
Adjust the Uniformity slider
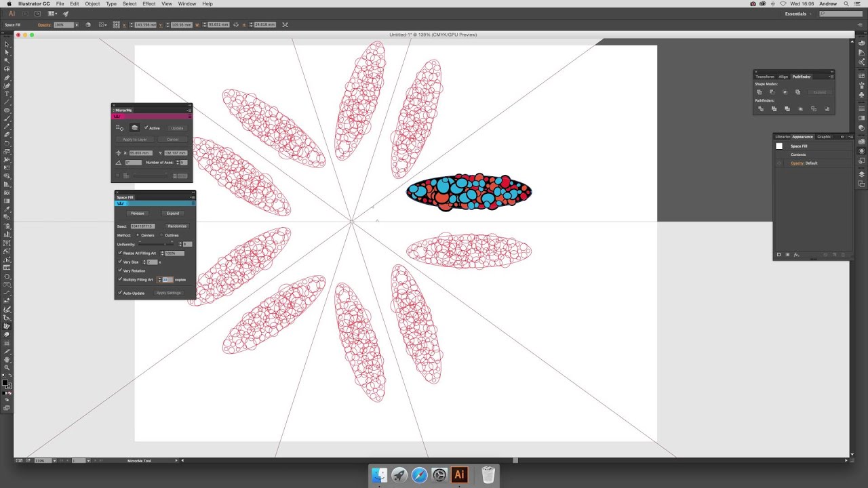coord(156,243)
